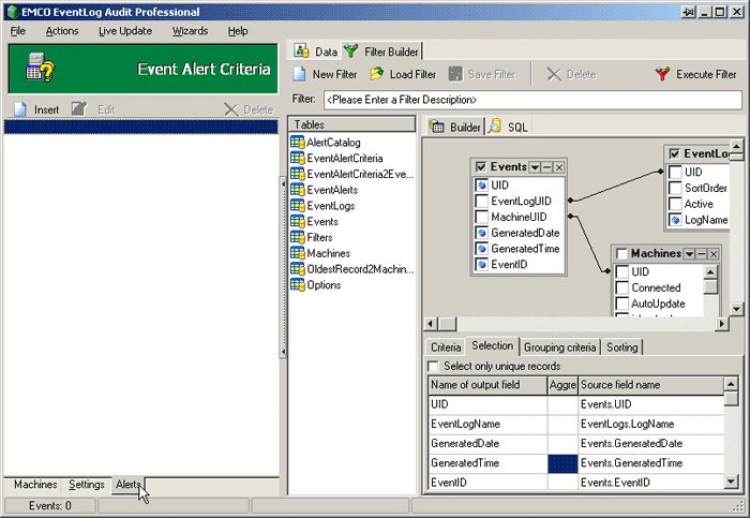Check the MachineUID field in Events
750x518 pixels.
pos(482,217)
